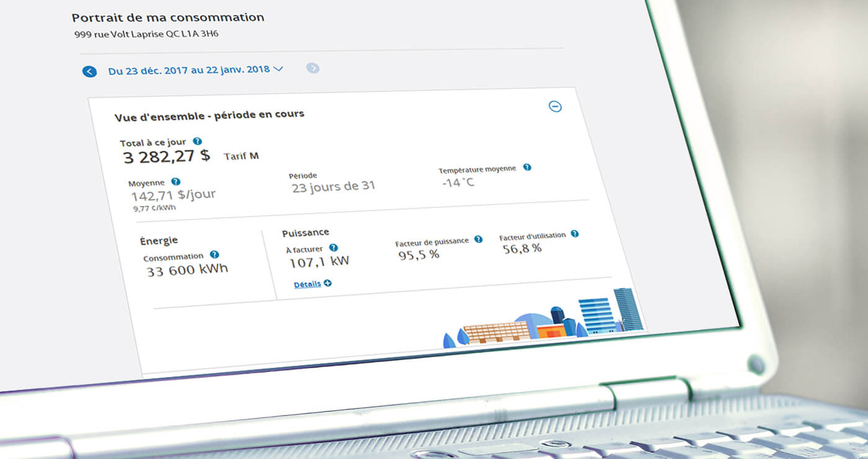Collapse the Vue d'ensemble panel

tap(555, 107)
